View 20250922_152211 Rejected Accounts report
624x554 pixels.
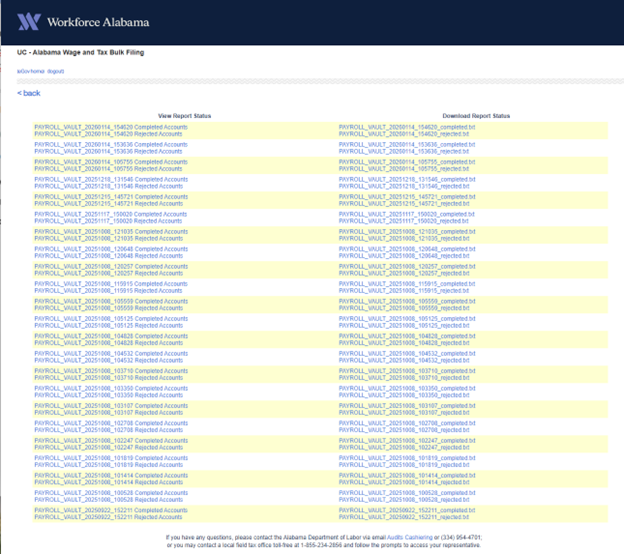click(108, 517)
